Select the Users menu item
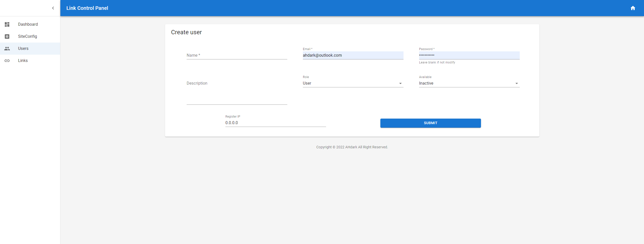644x244 pixels. point(30,49)
